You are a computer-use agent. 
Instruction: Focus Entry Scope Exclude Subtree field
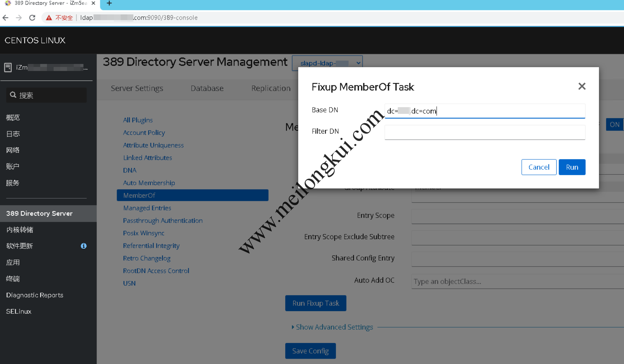(517, 238)
